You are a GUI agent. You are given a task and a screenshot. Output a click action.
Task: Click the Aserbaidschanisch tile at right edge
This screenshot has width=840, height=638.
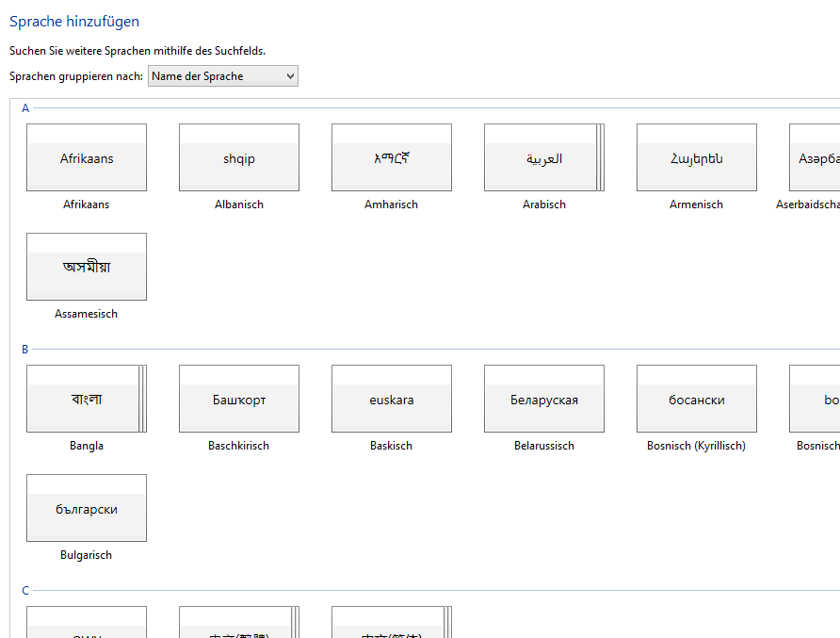pyautogui.click(x=816, y=158)
